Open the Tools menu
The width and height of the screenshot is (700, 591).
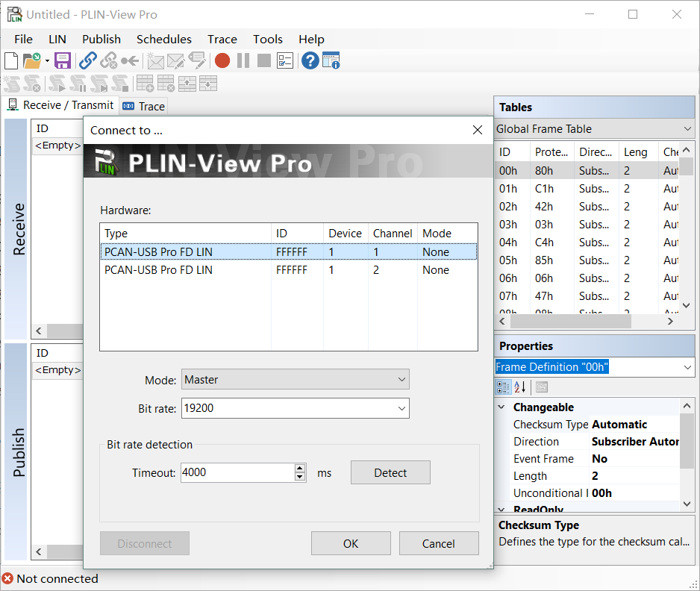(x=267, y=40)
